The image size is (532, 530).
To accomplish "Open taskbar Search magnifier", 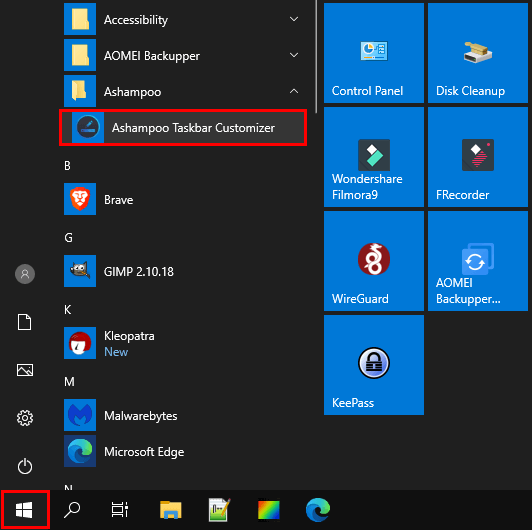I will click(x=72, y=510).
